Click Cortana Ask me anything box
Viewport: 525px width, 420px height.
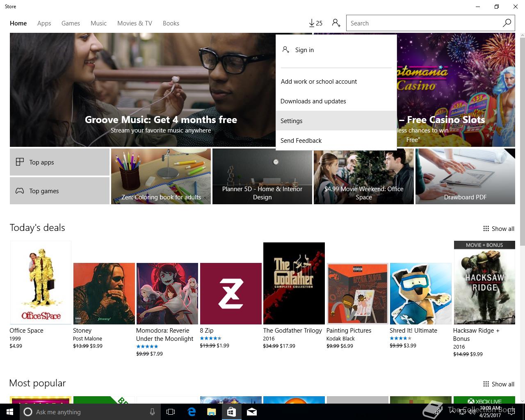(x=90, y=412)
